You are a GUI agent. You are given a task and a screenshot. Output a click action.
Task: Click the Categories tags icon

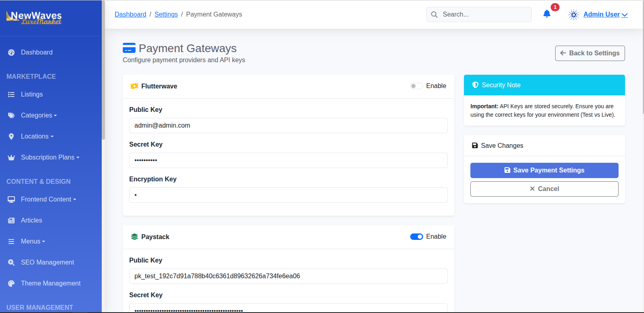click(x=11, y=116)
